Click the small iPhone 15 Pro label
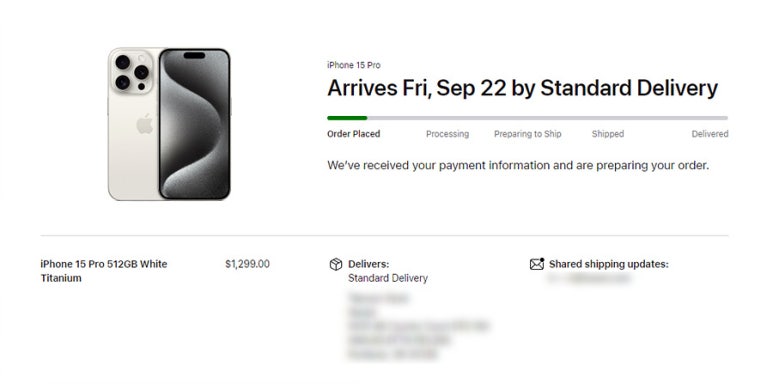 pyautogui.click(x=353, y=65)
